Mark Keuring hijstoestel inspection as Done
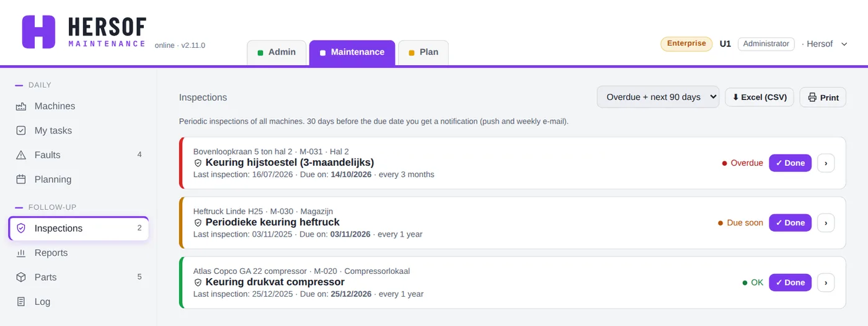 pos(790,163)
